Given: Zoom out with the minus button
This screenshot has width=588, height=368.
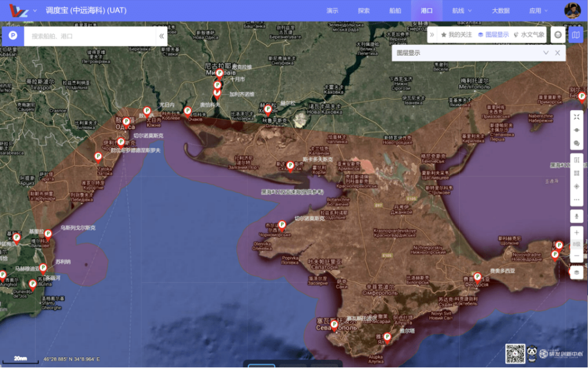Looking at the screenshot, I should point(577,256).
